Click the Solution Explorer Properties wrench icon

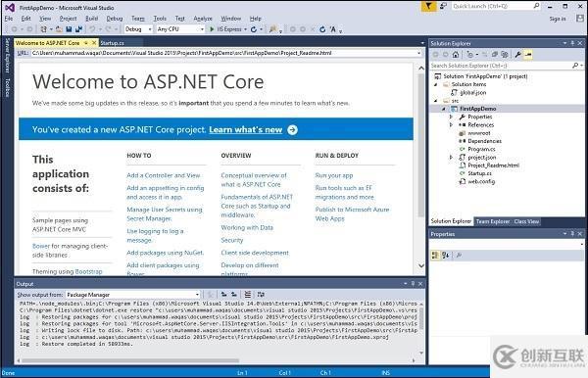coord(517,55)
